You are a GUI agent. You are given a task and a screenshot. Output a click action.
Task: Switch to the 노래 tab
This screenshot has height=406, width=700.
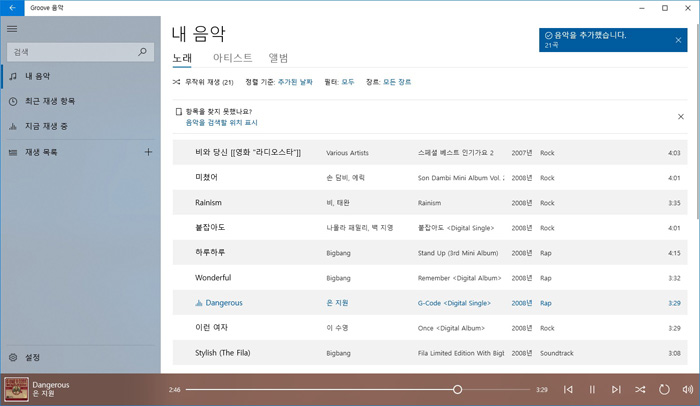pos(182,58)
